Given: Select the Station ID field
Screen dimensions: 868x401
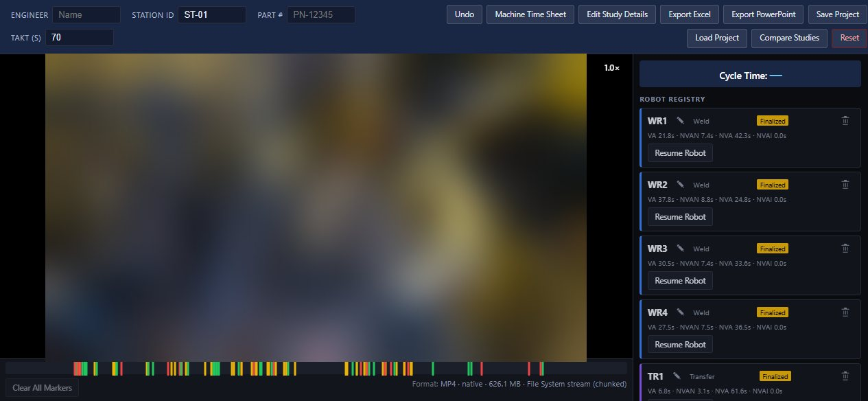Looking at the screenshot, I should pos(212,14).
